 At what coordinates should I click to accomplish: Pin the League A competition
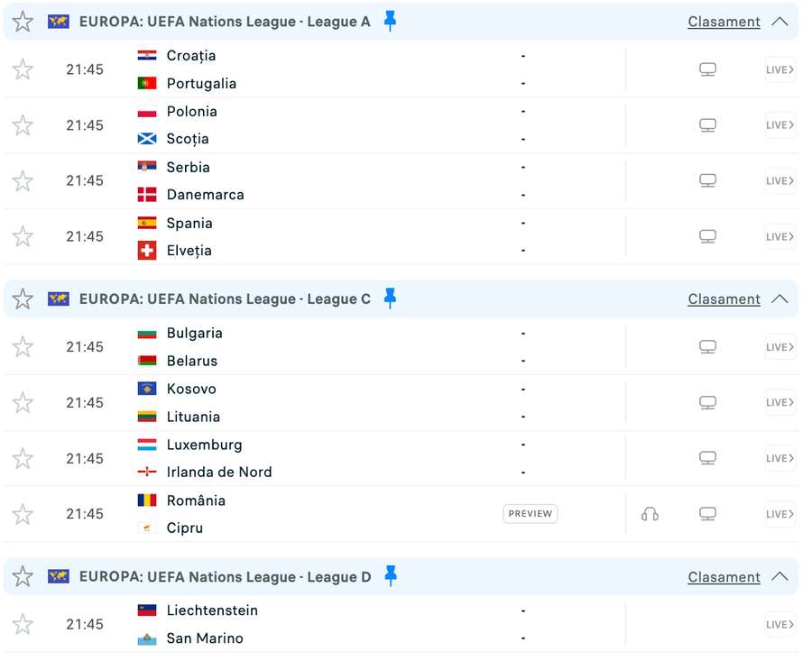point(390,21)
